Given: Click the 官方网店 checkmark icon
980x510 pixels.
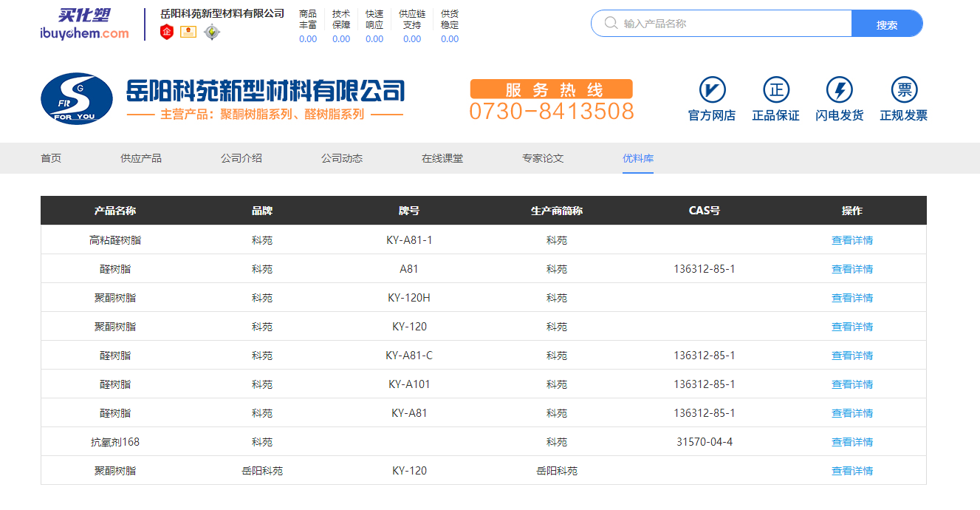Looking at the screenshot, I should point(712,90).
